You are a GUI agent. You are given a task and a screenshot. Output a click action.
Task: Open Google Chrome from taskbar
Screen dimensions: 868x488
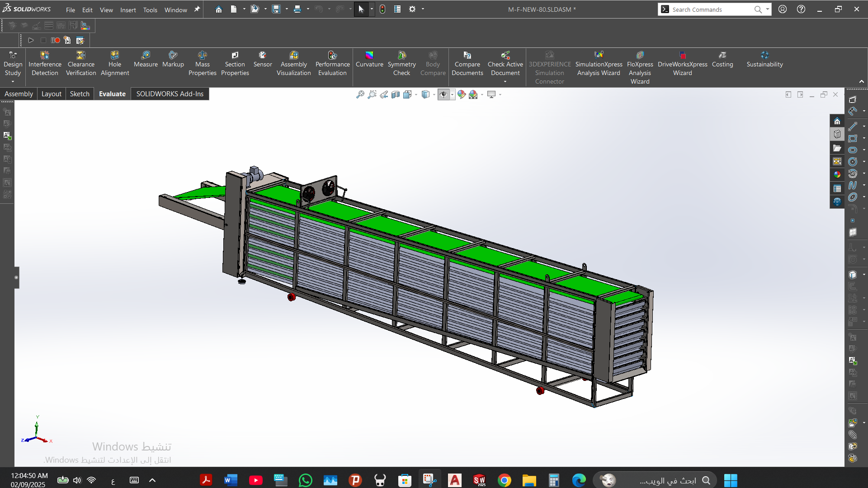(505, 480)
